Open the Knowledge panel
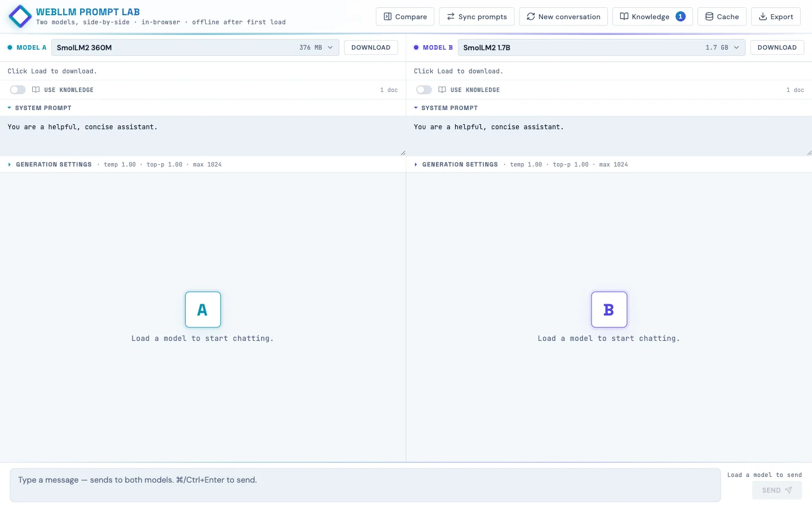The height and width of the screenshot is (508, 812). 652,17
